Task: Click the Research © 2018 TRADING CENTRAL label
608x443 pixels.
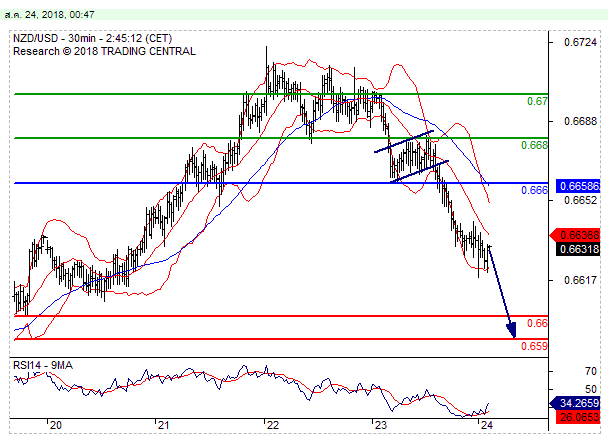Action: [x=104, y=51]
